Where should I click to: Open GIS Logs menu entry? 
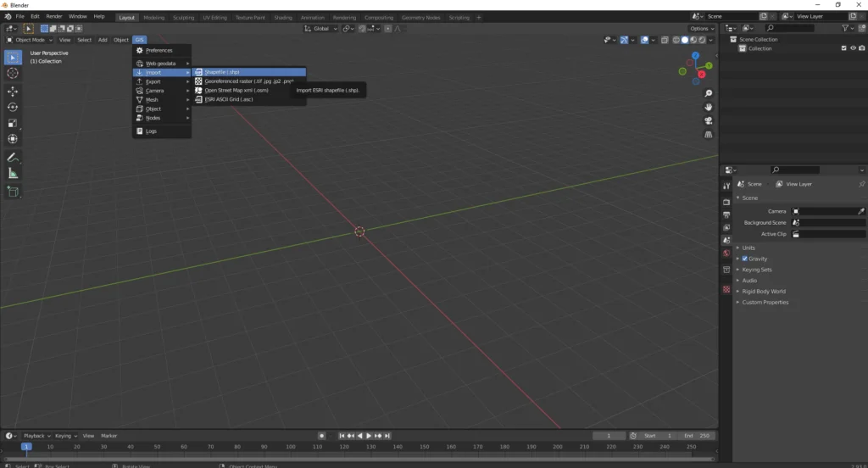162,131
